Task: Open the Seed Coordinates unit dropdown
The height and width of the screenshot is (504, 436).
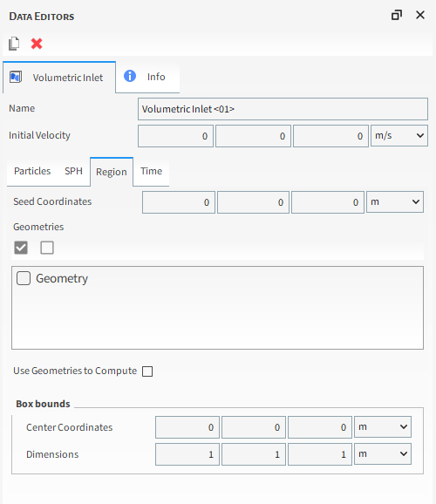Action: click(395, 201)
